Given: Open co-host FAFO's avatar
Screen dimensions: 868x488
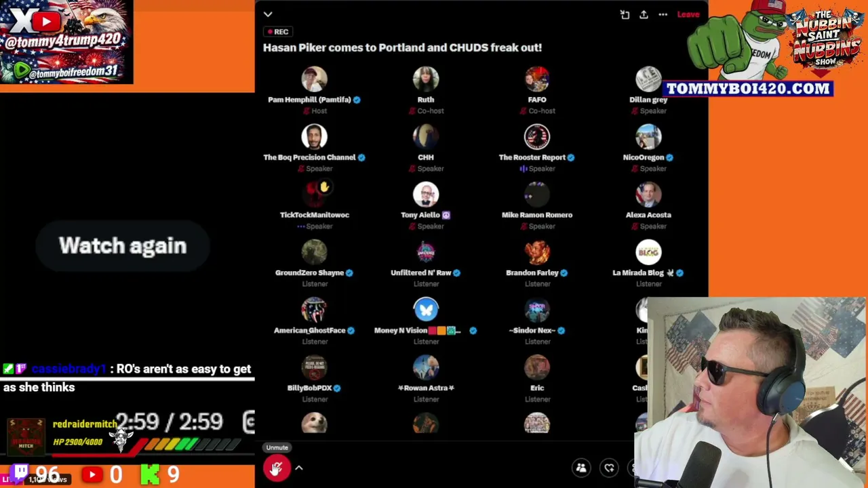Looking at the screenshot, I should (537, 79).
